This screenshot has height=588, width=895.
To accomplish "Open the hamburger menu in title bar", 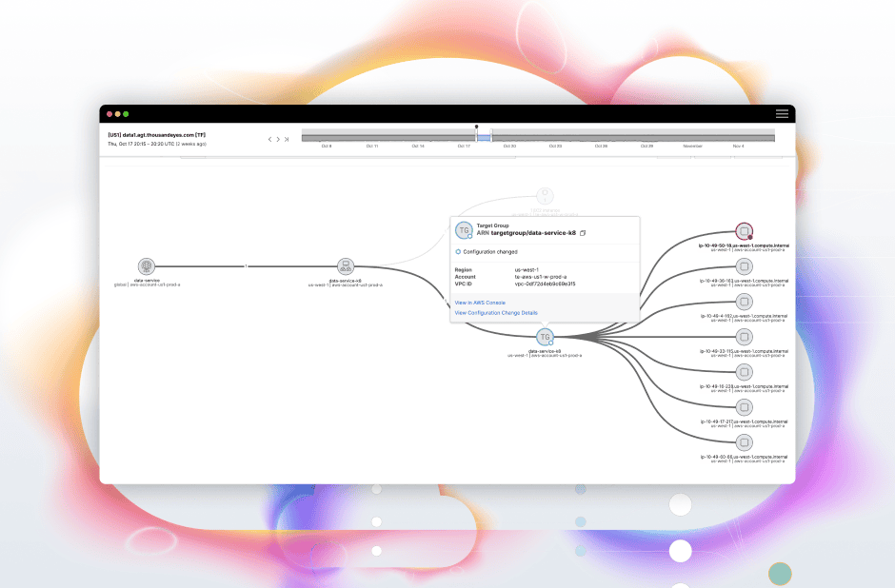I will click(782, 114).
